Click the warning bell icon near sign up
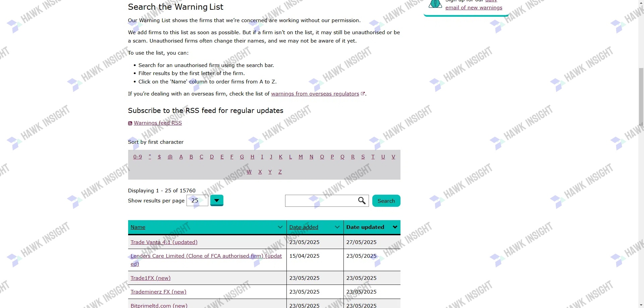Viewport: 644px width, 308px height. pyautogui.click(x=435, y=3)
